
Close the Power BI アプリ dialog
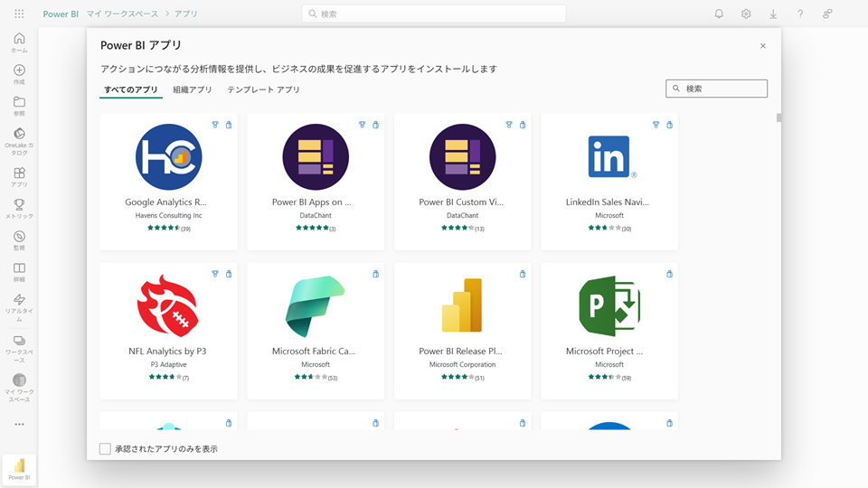763,46
